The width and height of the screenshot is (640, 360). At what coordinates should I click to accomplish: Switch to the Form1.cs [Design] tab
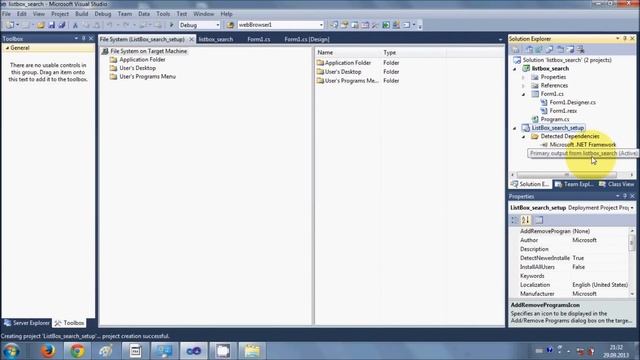307,40
